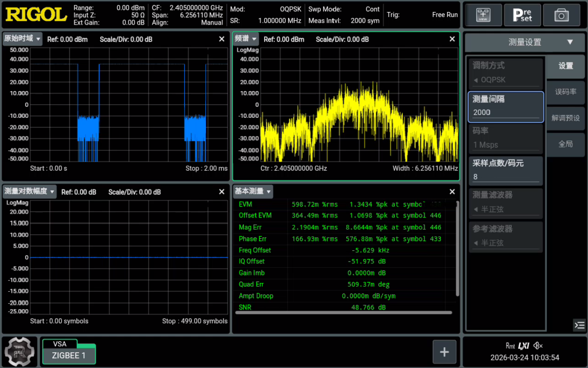Open the 测量对数幅度 trace dropdown
588x368 pixels.
click(x=29, y=191)
